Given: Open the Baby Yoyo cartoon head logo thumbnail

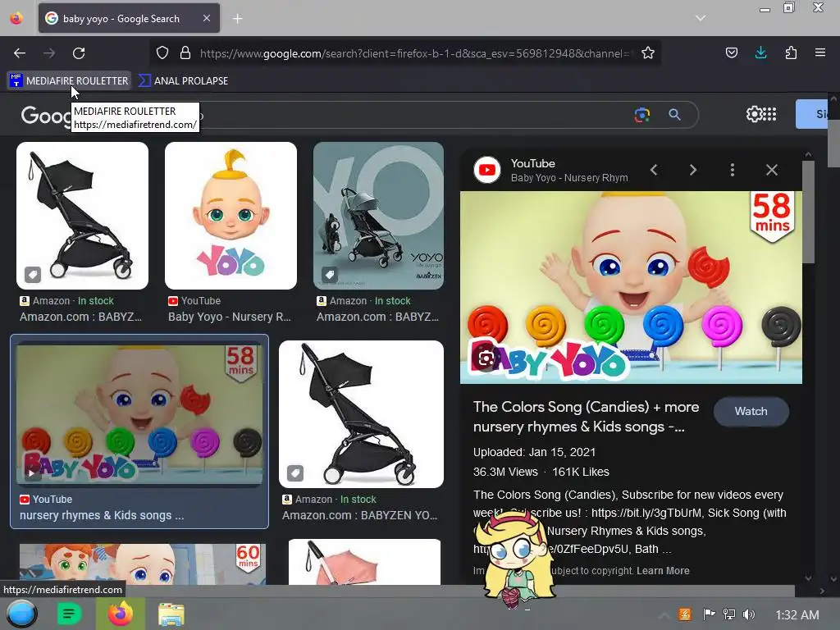Looking at the screenshot, I should (231, 216).
